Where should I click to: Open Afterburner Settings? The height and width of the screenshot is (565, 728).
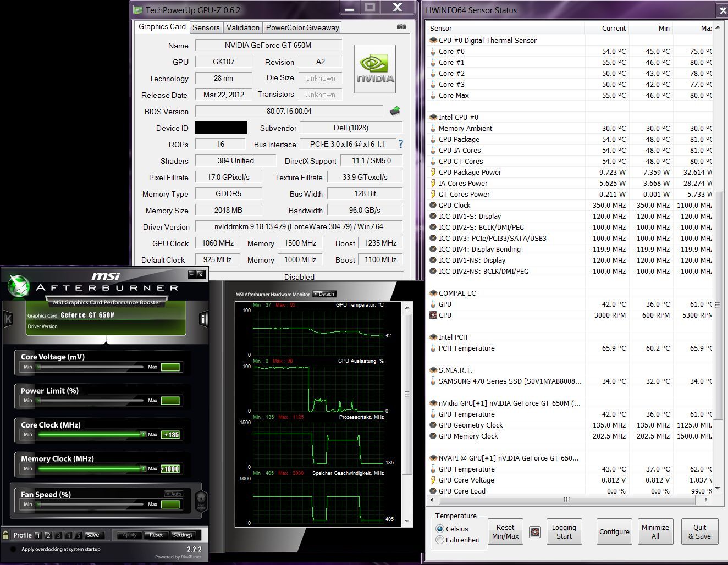[x=183, y=535]
